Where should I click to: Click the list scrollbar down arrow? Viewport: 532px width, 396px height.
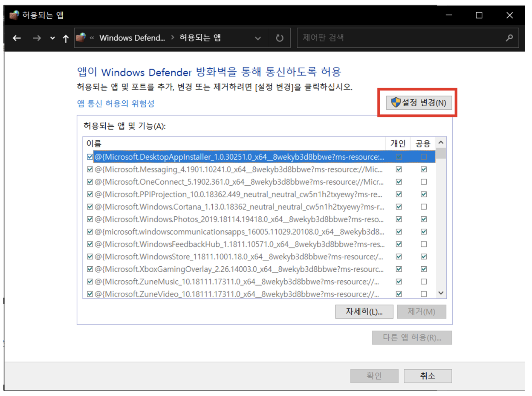click(441, 293)
